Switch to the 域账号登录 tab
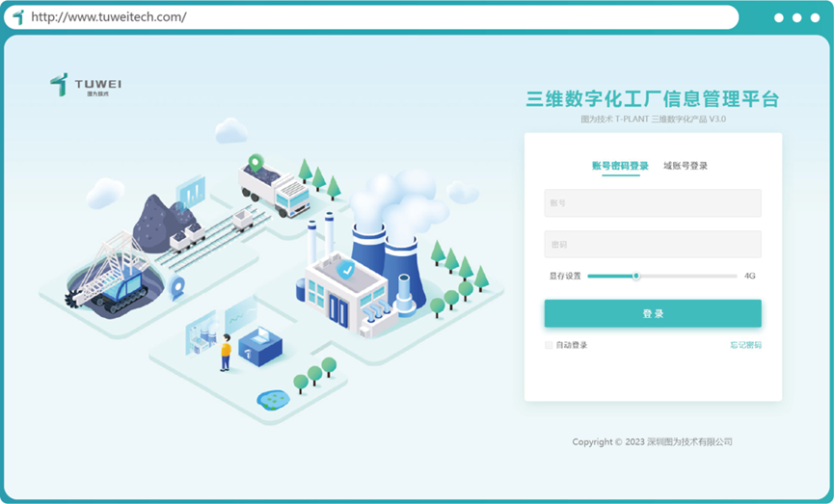 686,166
